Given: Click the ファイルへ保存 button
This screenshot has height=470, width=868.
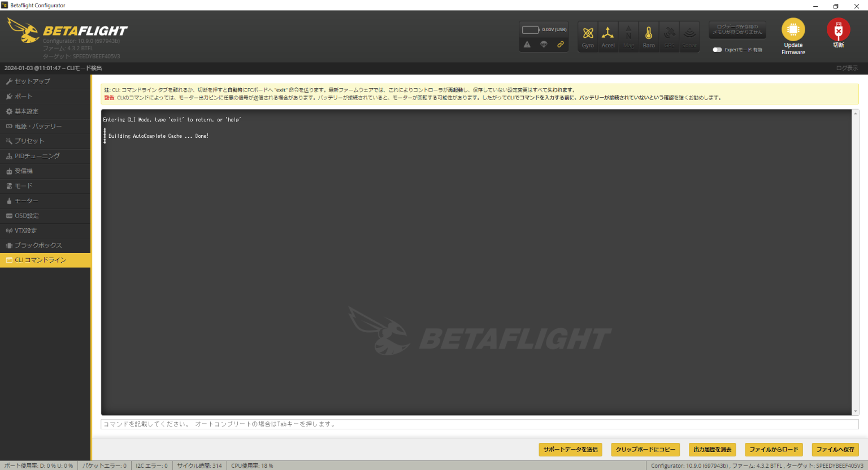Looking at the screenshot, I should [835, 449].
